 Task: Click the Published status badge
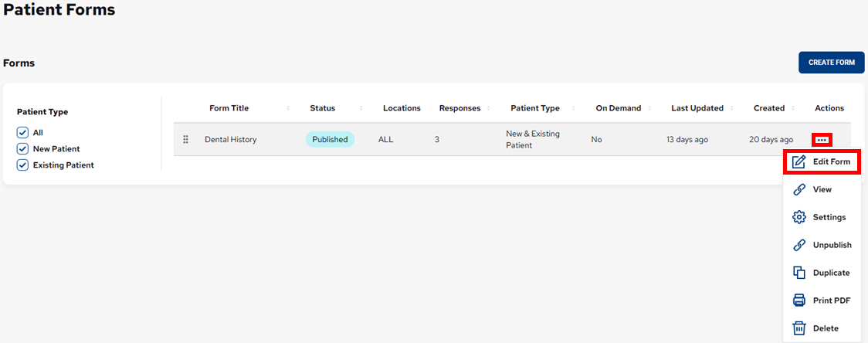click(330, 140)
